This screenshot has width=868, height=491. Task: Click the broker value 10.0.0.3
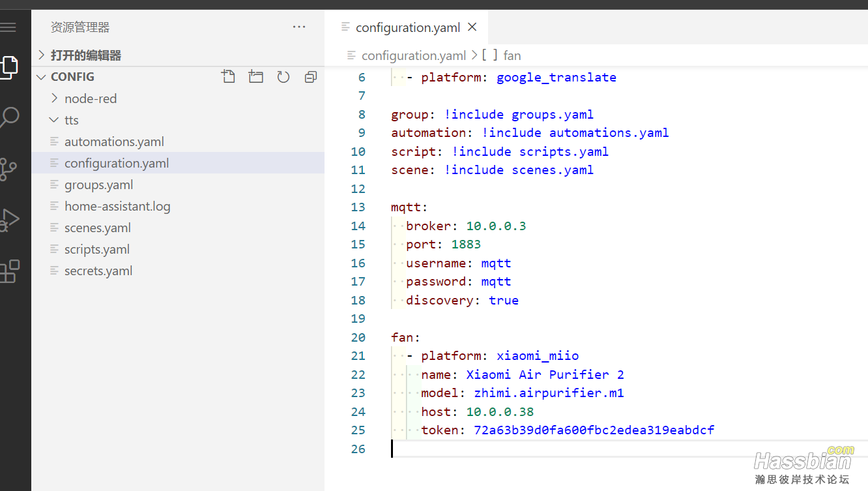point(496,226)
